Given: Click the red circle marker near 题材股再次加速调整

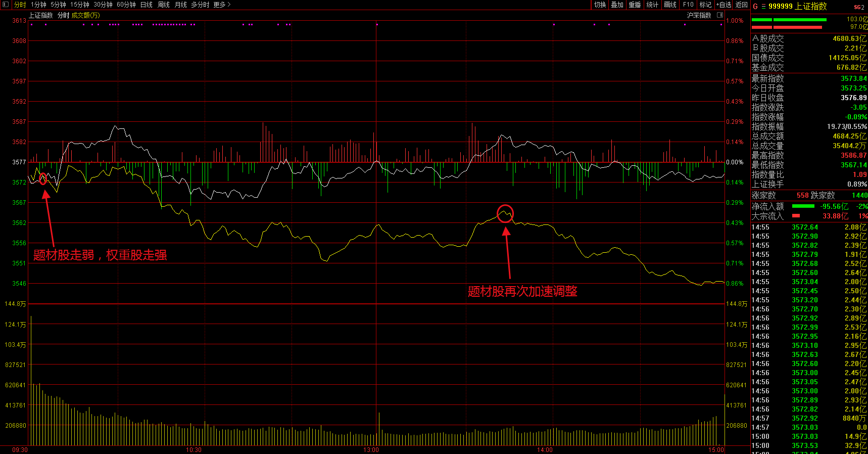Looking at the screenshot, I should [505, 214].
